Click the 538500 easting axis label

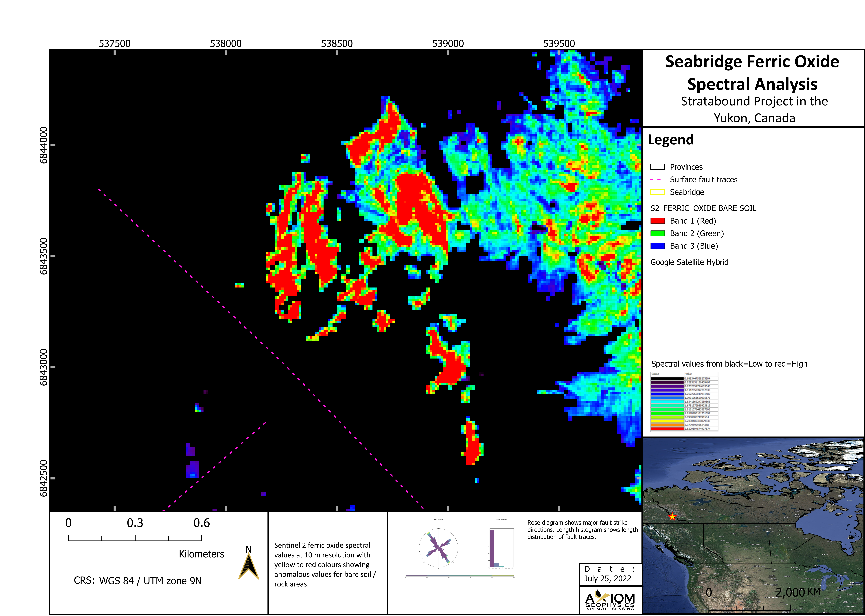pyautogui.click(x=337, y=44)
